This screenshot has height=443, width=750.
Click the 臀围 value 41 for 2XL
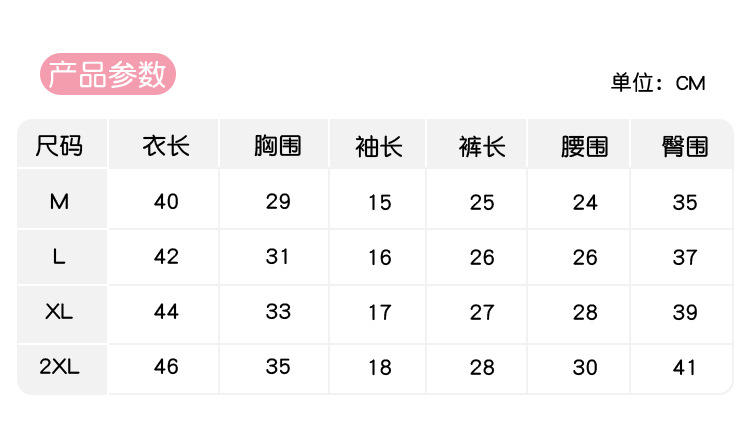[685, 367]
